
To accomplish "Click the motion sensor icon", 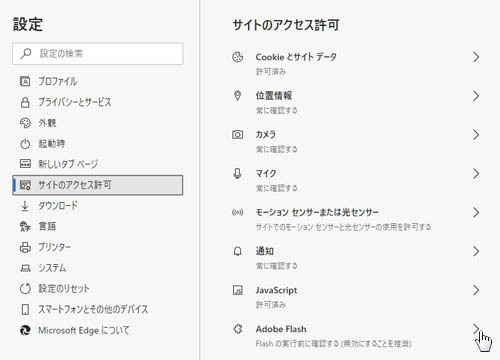I will [x=238, y=212].
